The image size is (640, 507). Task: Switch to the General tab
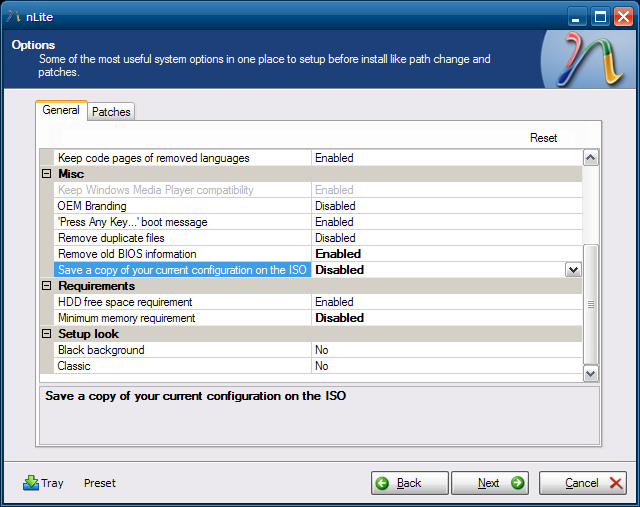(61, 110)
